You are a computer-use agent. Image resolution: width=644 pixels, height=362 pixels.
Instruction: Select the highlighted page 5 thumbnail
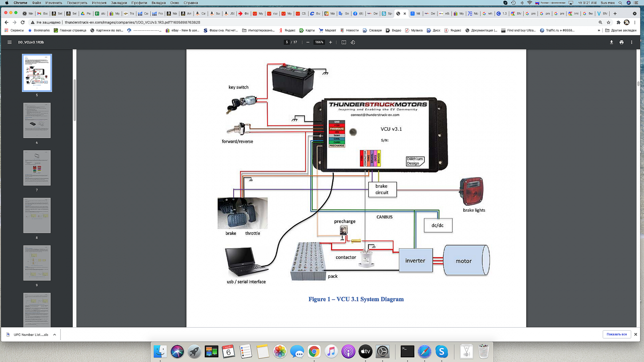coord(37,73)
